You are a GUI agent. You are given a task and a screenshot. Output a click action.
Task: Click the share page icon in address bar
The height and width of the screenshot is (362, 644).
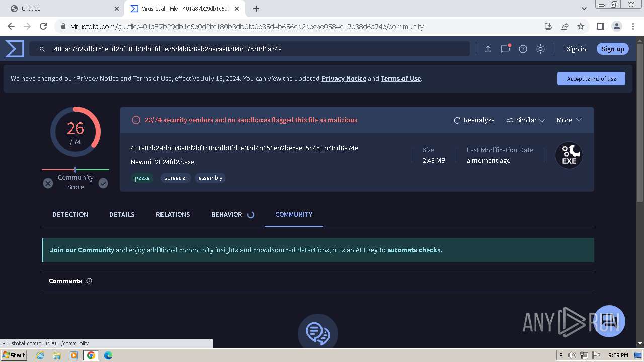coord(565,26)
